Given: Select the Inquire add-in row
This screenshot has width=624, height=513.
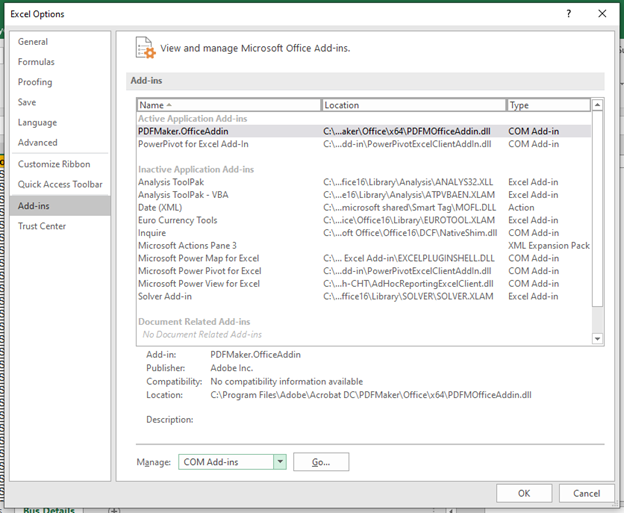Looking at the screenshot, I should click(x=364, y=233).
